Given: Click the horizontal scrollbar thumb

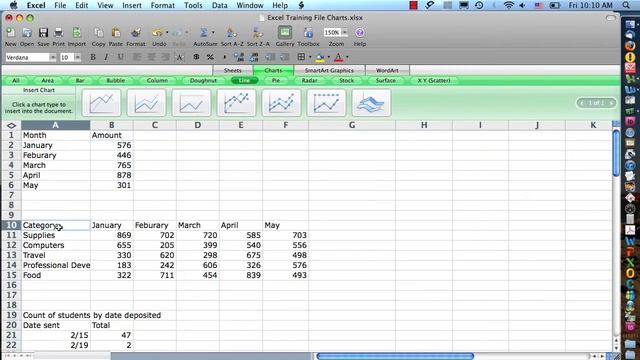Looking at the screenshot, I should 395,356.
